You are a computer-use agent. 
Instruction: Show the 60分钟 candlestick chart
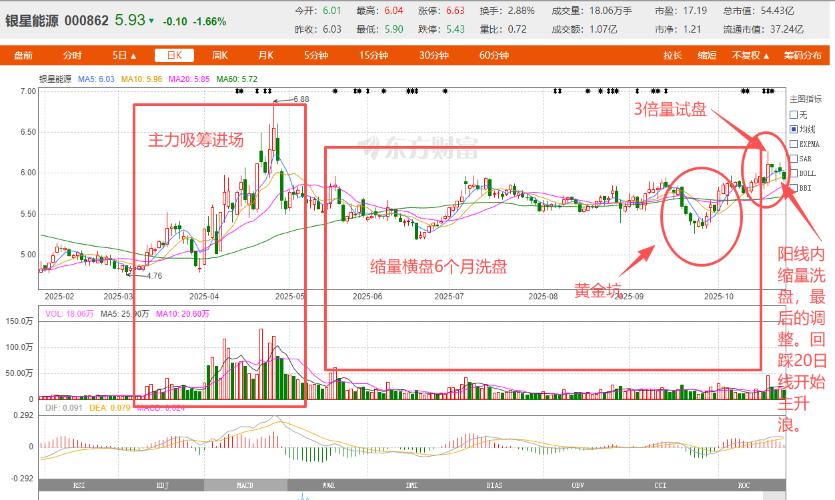(494, 55)
